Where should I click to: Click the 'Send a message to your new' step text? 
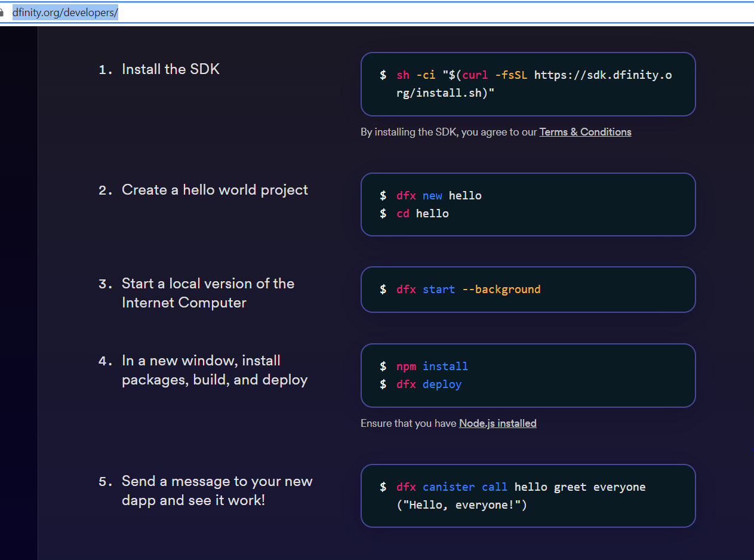point(217,491)
